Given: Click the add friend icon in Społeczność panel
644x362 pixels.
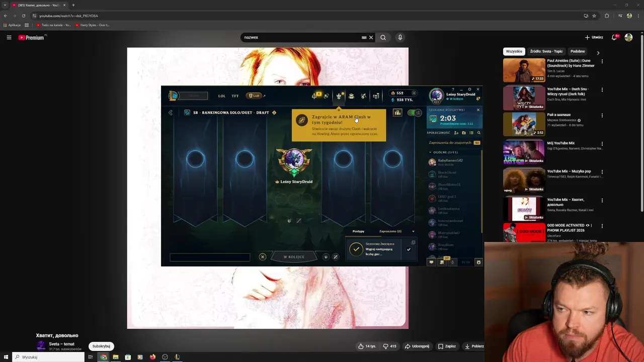Looking at the screenshot, I should pyautogui.click(x=456, y=133).
